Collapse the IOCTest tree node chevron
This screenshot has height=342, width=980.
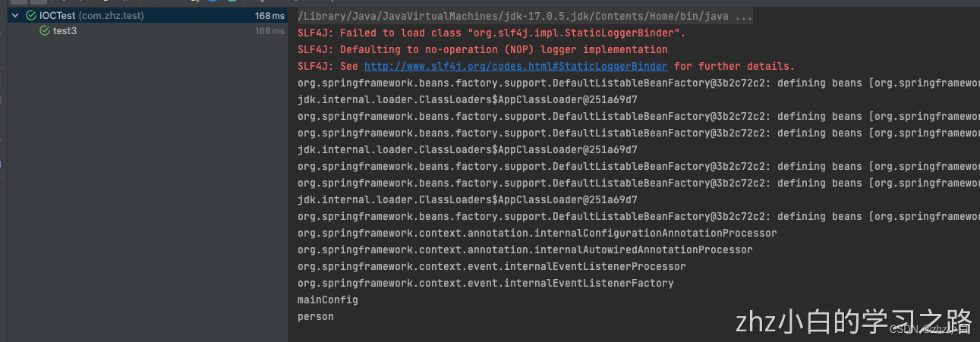click(14, 15)
